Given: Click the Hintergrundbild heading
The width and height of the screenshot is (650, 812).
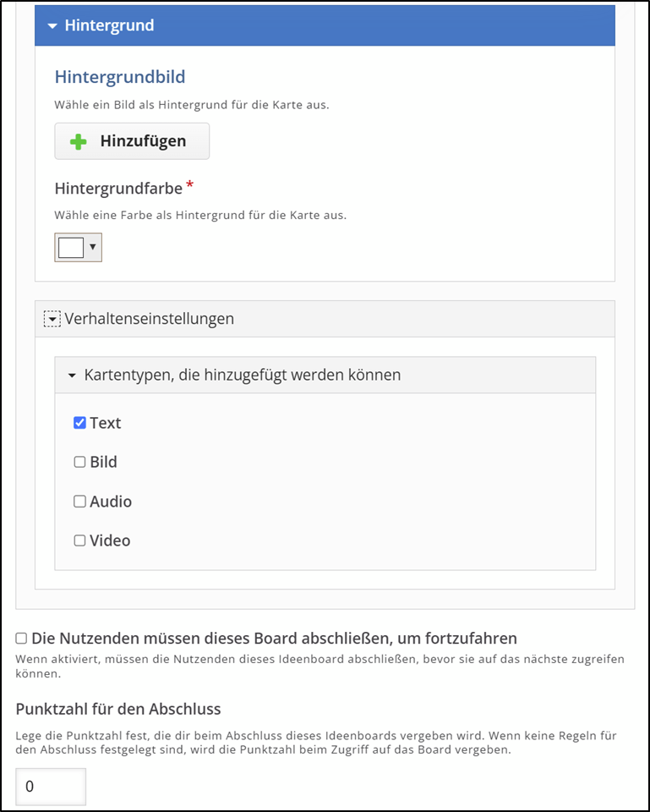Looking at the screenshot, I should click(119, 77).
